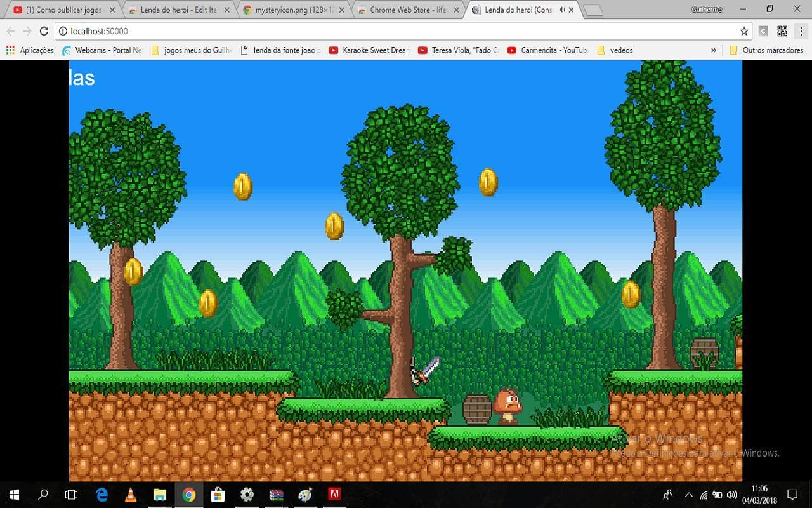This screenshot has height=508, width=812.
Task: Bookmark this page with the star icon
Action: point(744,31)
